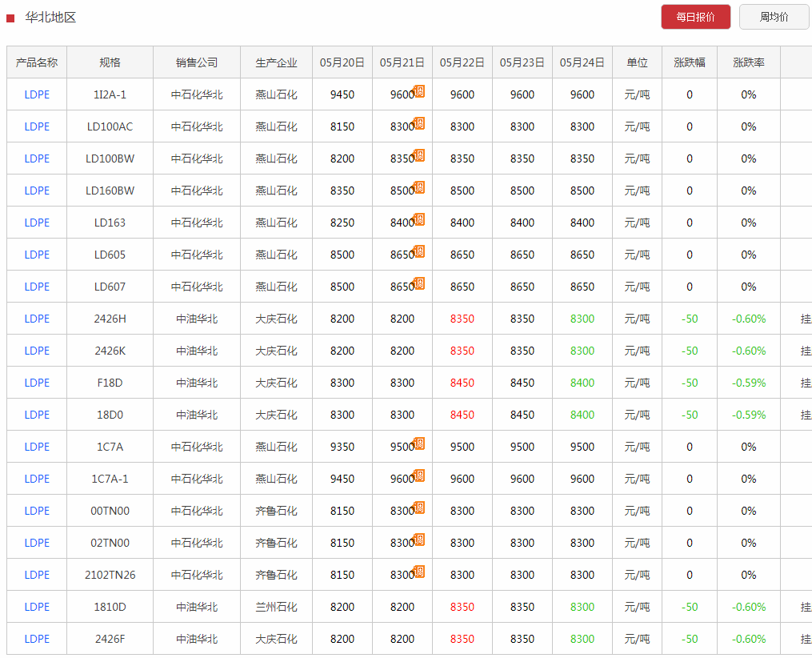The height and width of the screenshot is (658, 812).
Task: Click the 调 adjustment icon in the LD160BW row
Action: tap(419, 187)
